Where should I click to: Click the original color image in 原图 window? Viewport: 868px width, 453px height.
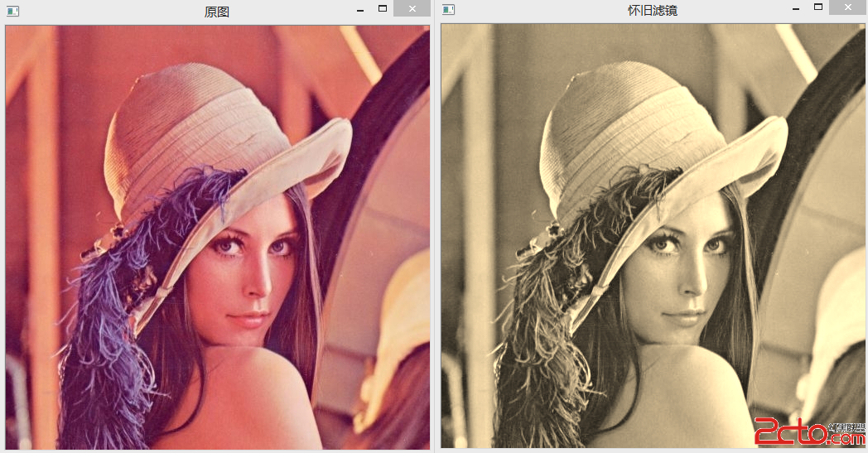(218, 237)
